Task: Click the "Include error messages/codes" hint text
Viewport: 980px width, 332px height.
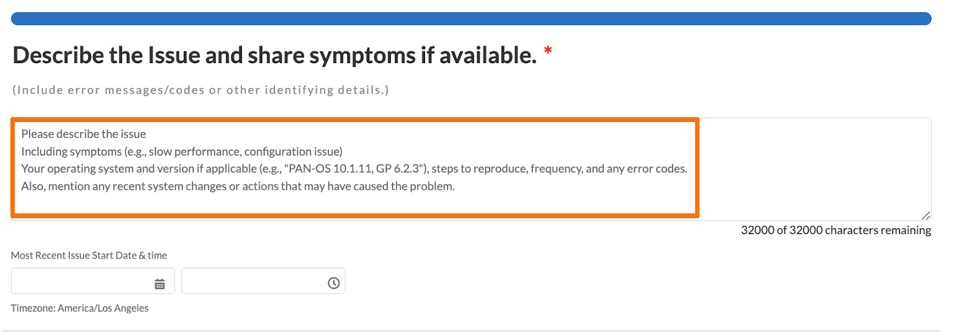Action: click(200, 90)
